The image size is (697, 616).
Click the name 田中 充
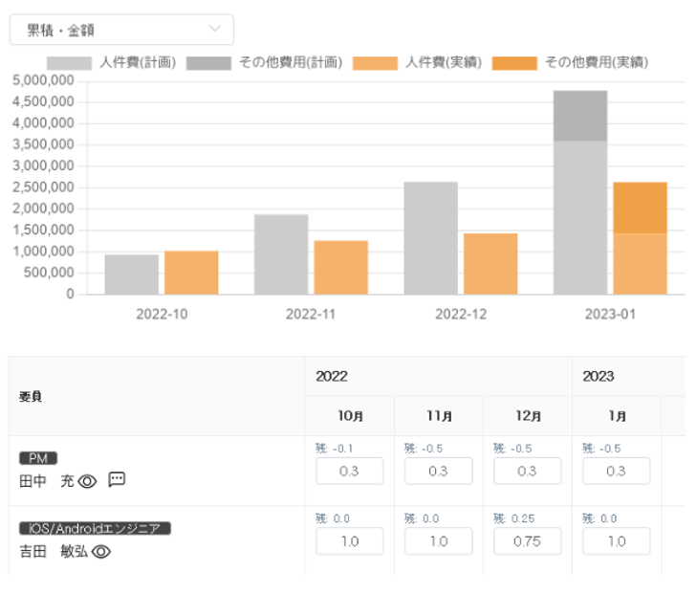[x=46, y=481]
